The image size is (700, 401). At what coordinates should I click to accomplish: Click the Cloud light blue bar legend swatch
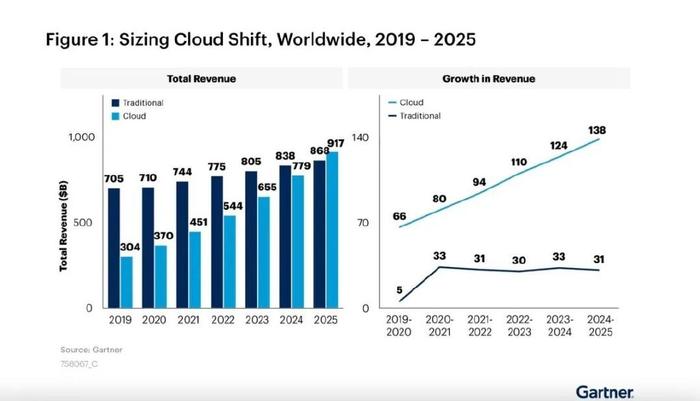(x=115, y=116)
